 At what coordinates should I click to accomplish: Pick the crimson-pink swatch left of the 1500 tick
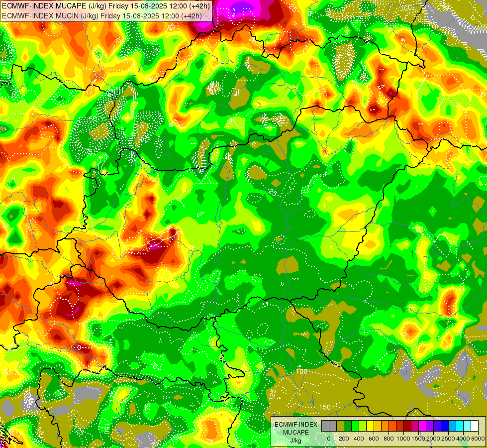(415, 426)
